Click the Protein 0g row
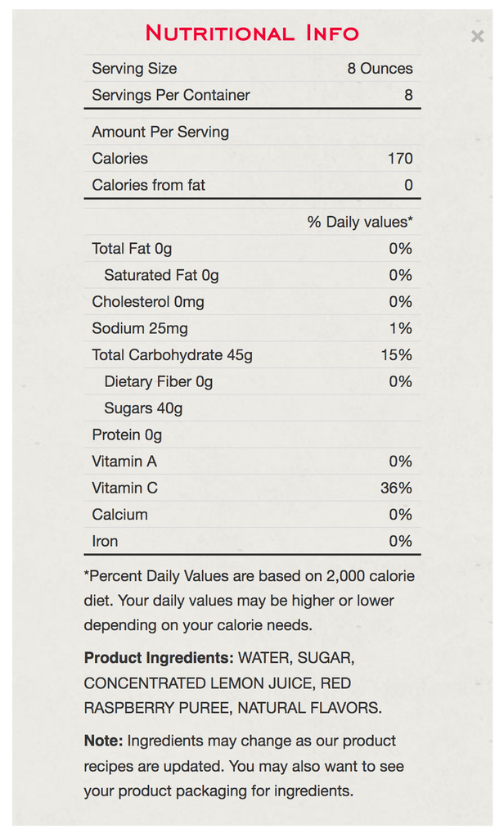504x838 pixels. (x=252, y=435)
